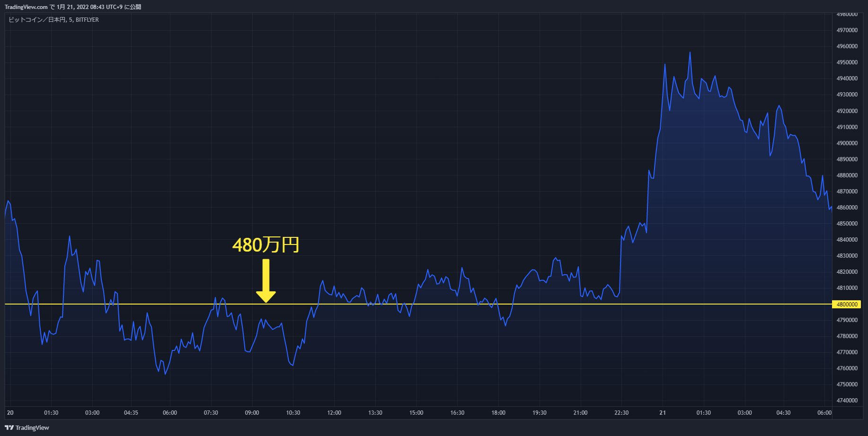Click the ビットコイン／日本円, 5, BITFLYER symbol title
This screenshot has height=436, width=868.
coord(53,20)
